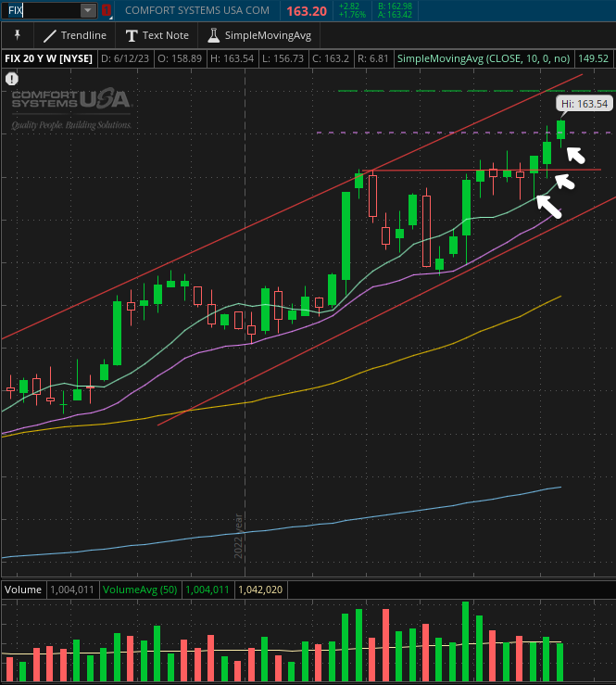This screenshot has width=616, height=685.
Task: Click the O: 158.89 open value
Action: coord(180,58)
